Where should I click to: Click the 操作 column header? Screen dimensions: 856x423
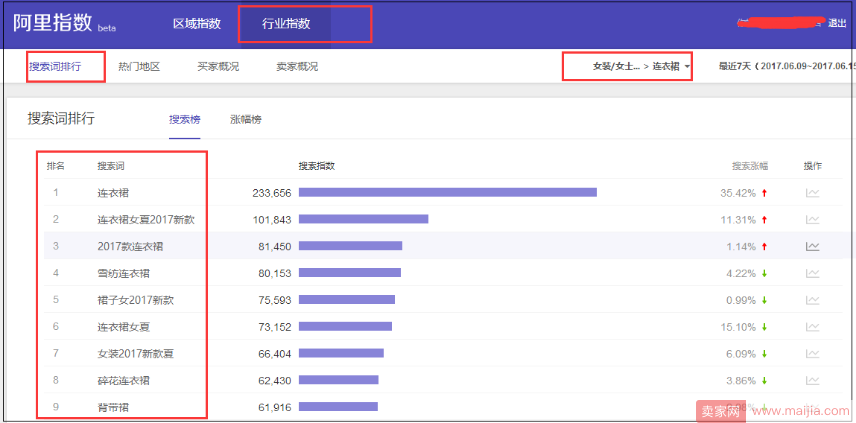tap(812, 166)
